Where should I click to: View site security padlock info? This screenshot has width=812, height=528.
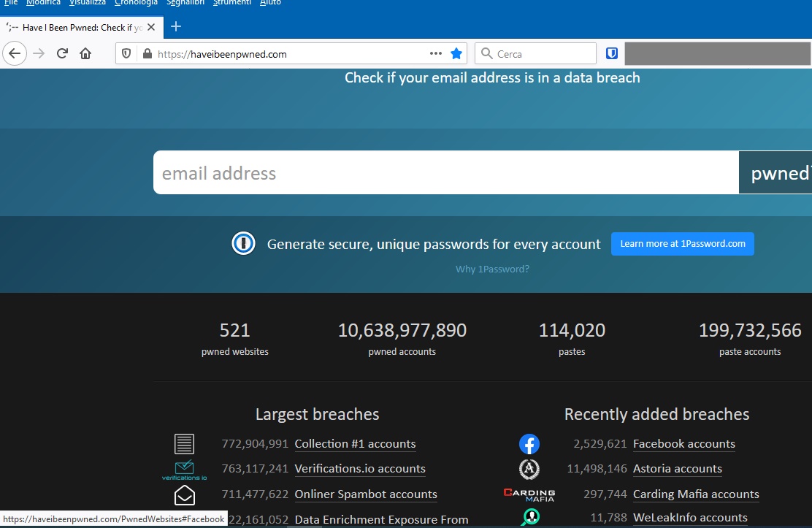[147, 54]
